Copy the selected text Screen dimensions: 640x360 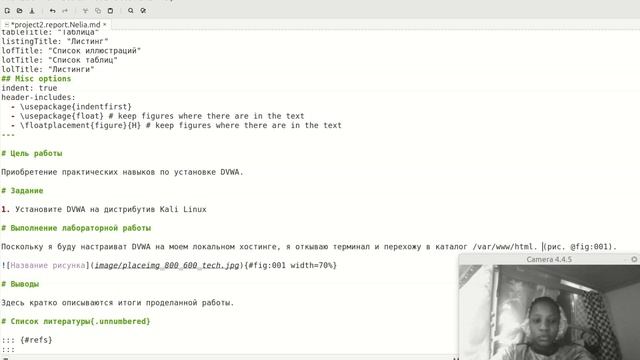(x=98, y=11)
